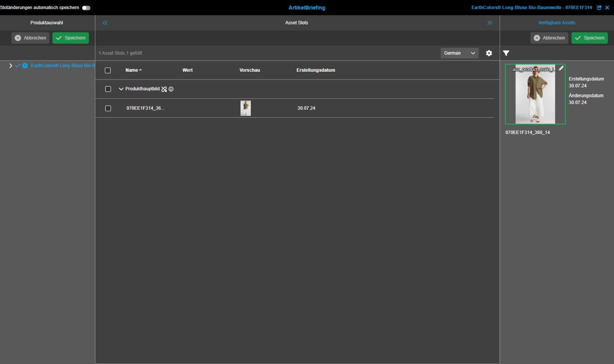The height and width of the screenshot is (364, 614).
Task: Tick the Produkthauptbild row checkbox
Action: point(108,89)
